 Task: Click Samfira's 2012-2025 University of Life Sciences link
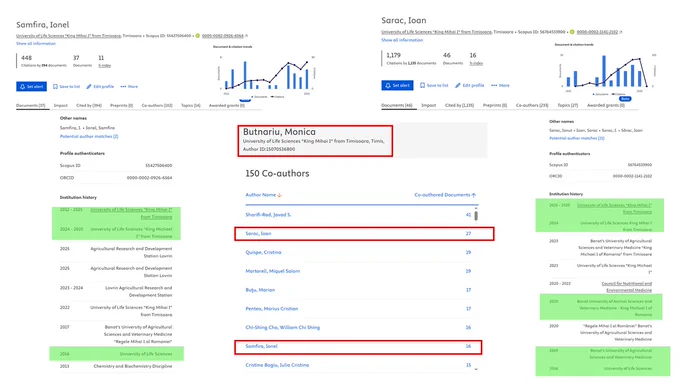pyautogui.click(x=131, y=213)
